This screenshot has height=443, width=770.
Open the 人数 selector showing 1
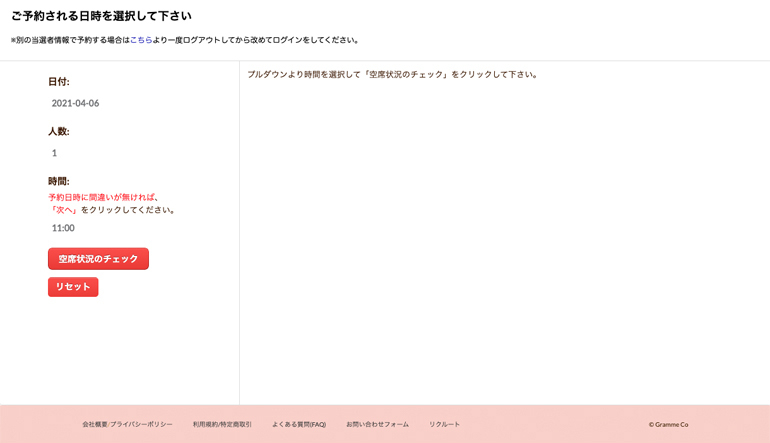point(55,153)
